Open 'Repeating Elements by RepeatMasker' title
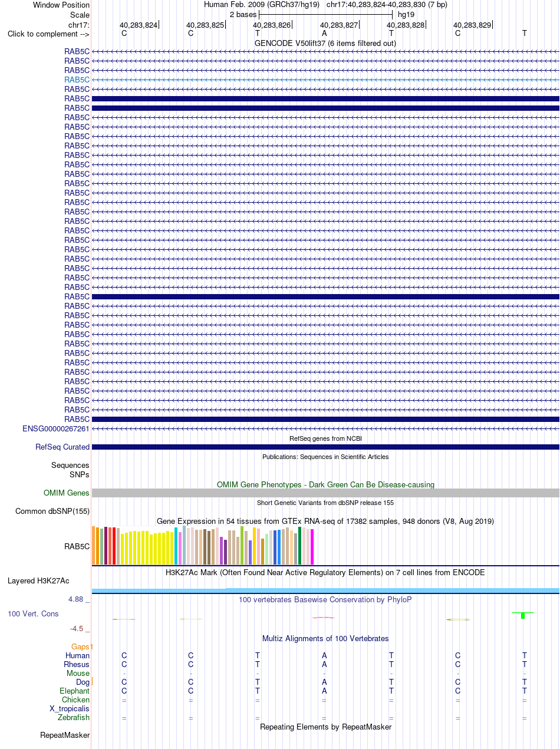This screenshot has width=560, height=749. tap(325, 727)
